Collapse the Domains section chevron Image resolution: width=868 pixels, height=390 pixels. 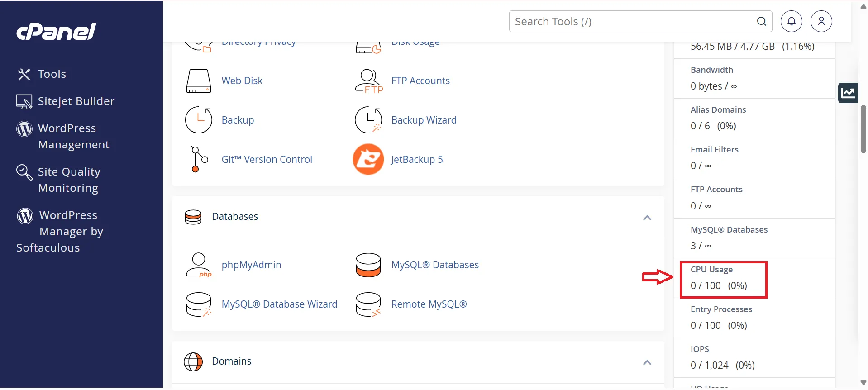pos(647,362)
